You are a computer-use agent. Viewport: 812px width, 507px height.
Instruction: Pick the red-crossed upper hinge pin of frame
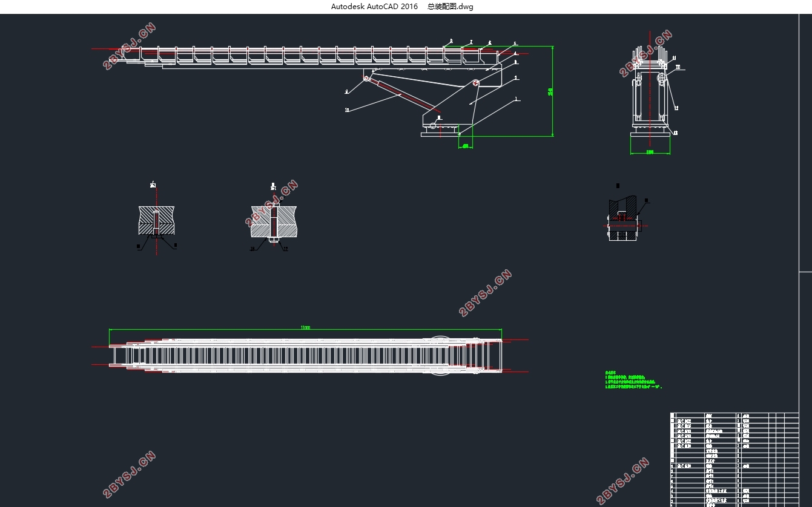[476, 83]
